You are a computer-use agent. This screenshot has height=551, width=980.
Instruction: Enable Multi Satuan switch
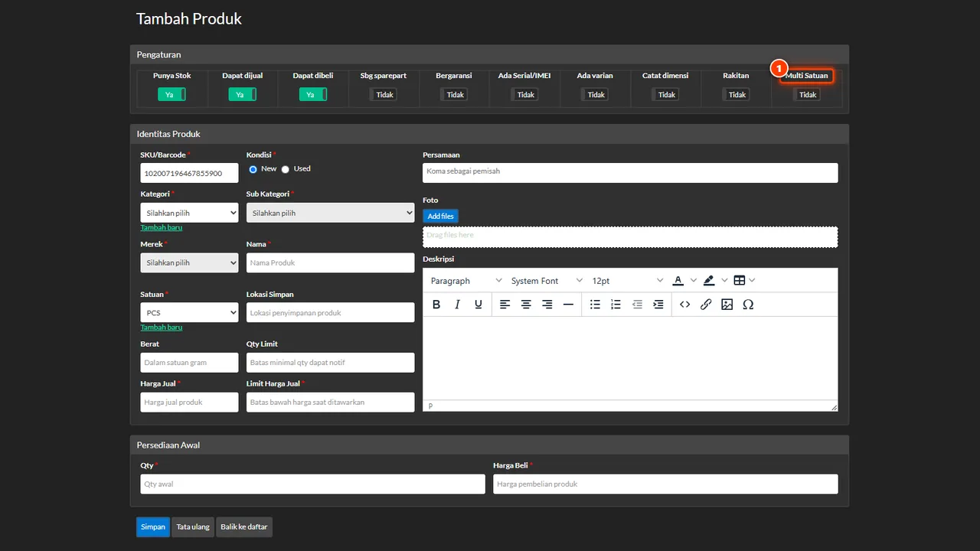(x=805, y=95)
